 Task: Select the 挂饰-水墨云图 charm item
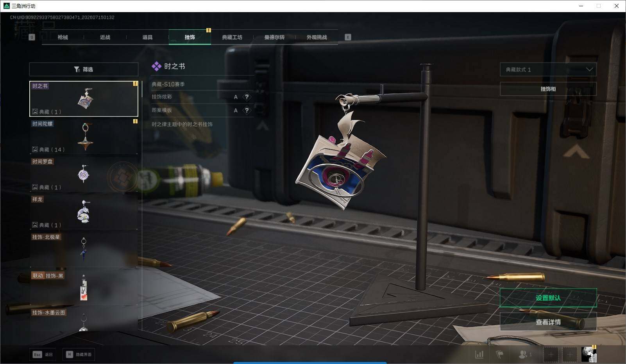(84, 319)
